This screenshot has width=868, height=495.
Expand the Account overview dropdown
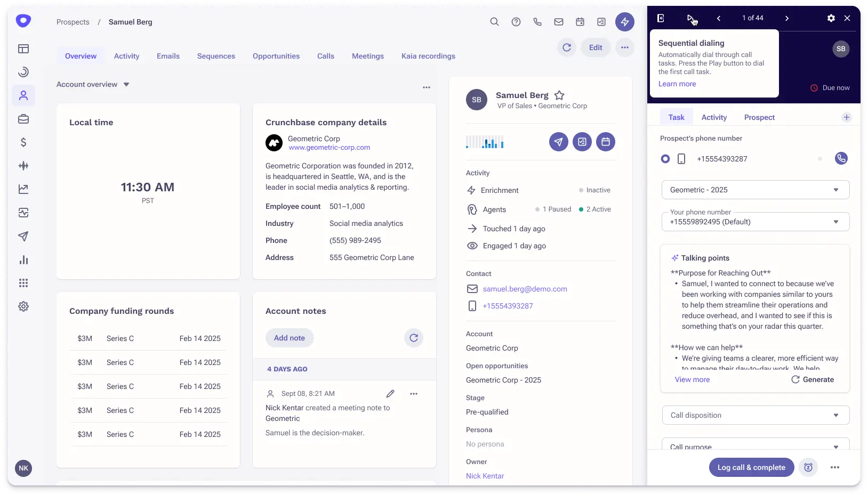(x=127, y=84)
